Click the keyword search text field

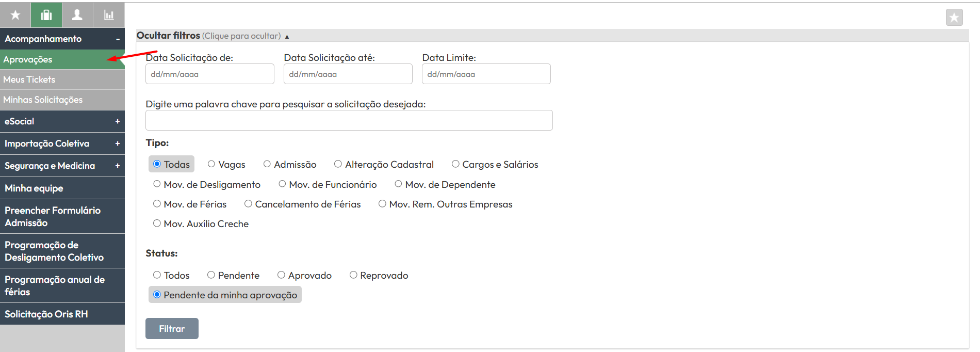point(349,120)
